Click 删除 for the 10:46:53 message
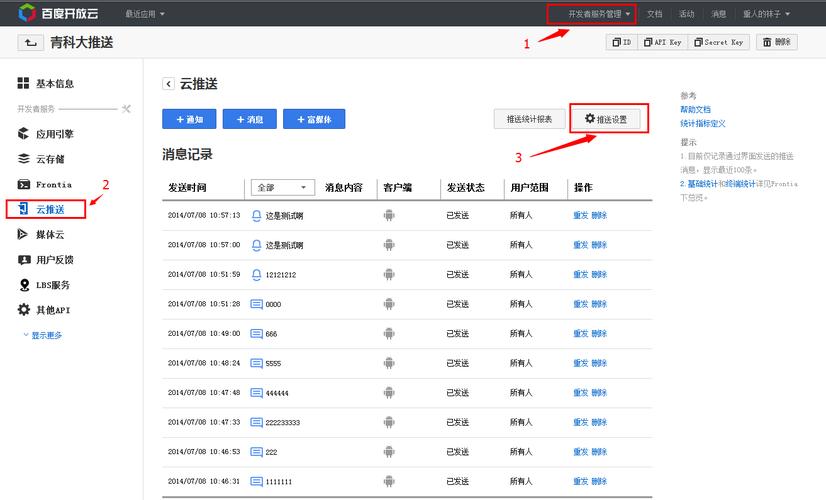 (599, 452)
